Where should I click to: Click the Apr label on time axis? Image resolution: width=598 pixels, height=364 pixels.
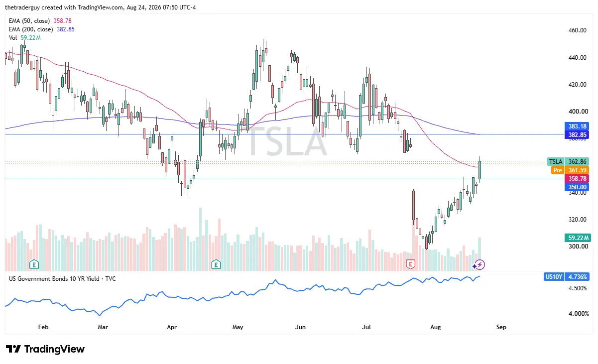[x=172, y=327]
